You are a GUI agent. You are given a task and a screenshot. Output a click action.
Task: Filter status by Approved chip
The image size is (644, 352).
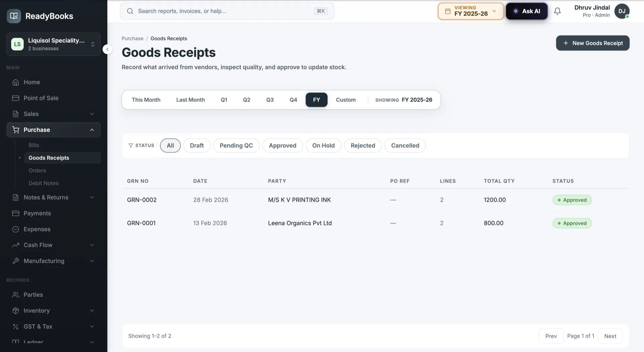tap(282, 145)
